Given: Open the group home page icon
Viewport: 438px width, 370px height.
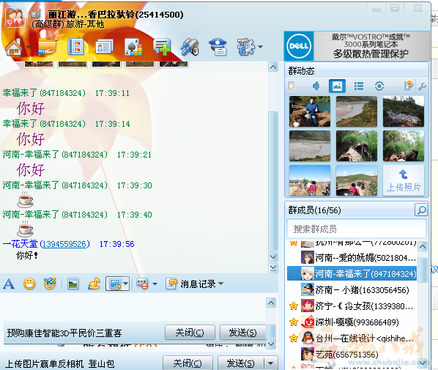Looking at the screenshot, I should [14, 47].
